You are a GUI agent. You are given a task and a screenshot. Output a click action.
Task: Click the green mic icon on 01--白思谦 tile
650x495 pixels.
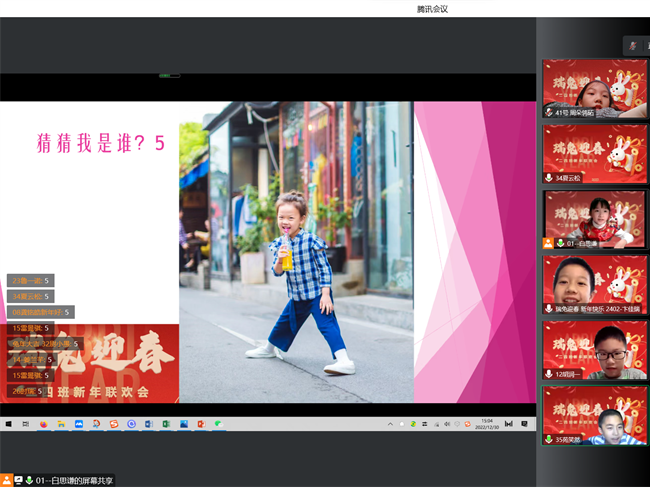click(x=560, y=243)
